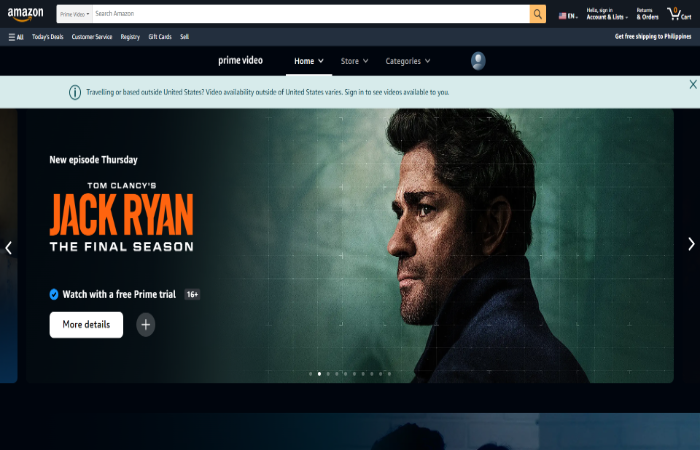
Task: Click Watch with a free Prime trial
Action: click(x=119, y=294)
